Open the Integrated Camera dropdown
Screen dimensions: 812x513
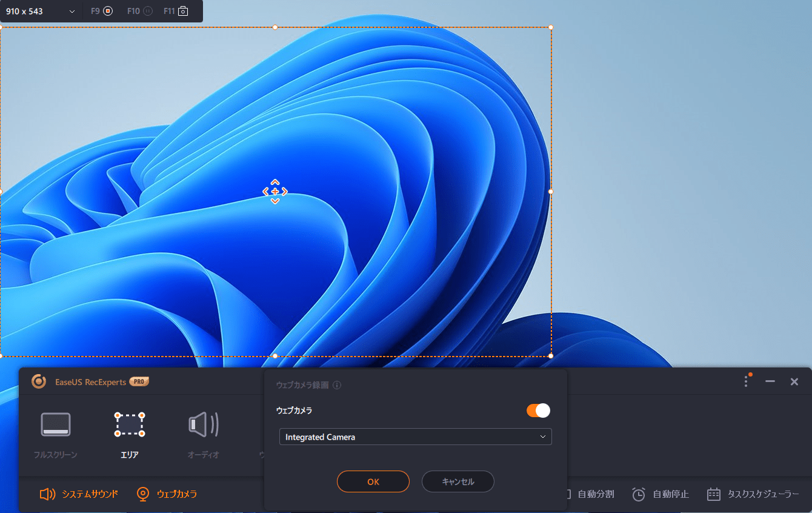(x=415, y=437)
